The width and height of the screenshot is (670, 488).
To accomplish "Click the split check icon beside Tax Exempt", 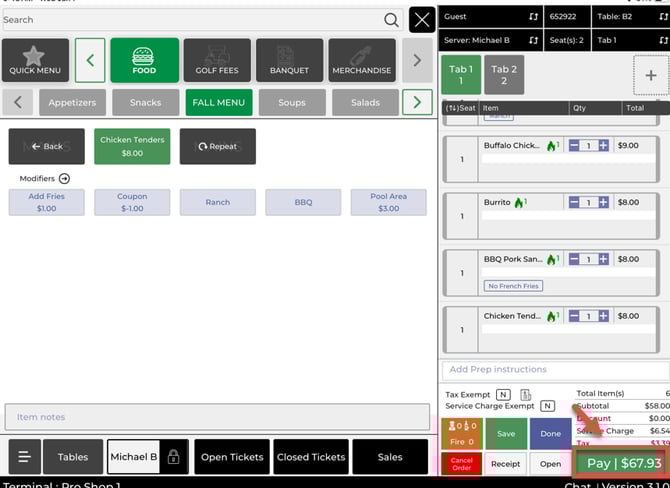I will click(526, 395).
